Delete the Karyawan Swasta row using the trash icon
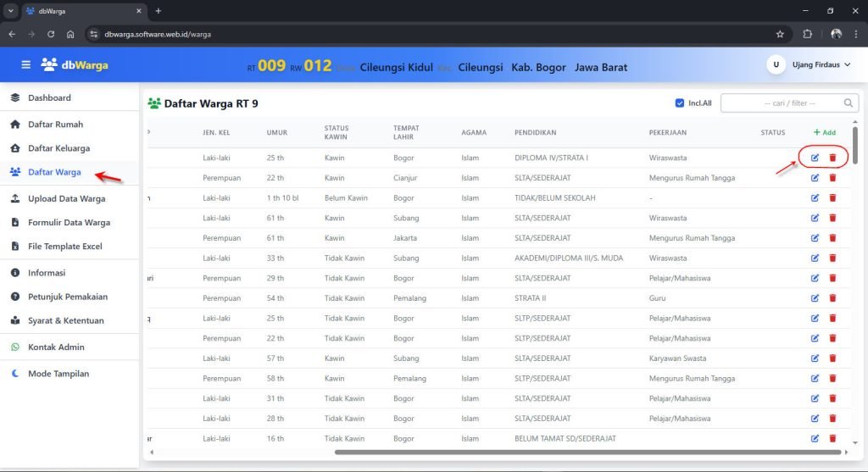This screenshot has width=868, height=472. tap(832, 358)
